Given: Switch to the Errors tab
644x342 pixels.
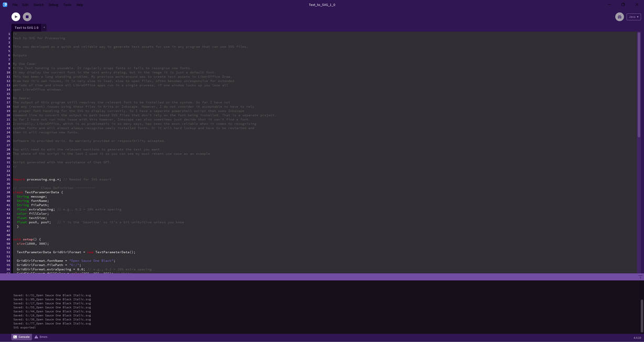Looking at the screenshot, I should [x=41, y=337].
